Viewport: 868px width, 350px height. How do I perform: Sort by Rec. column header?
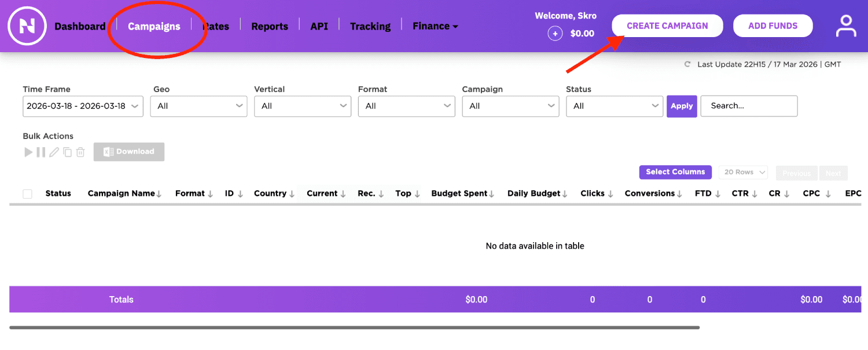[x=371, y=194]
